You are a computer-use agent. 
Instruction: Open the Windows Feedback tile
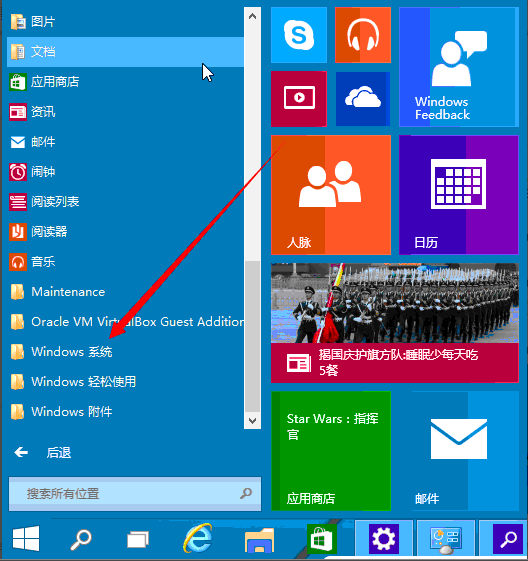point(459,67)
